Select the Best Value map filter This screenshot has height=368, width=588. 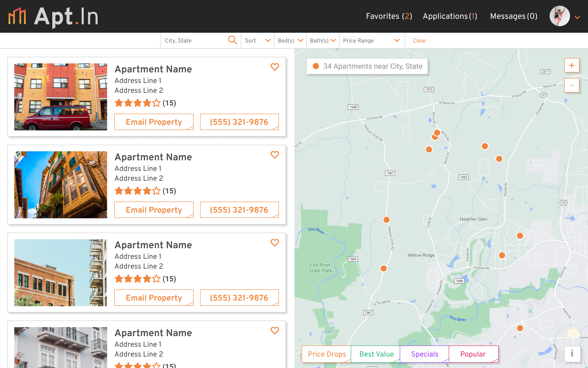376,354
